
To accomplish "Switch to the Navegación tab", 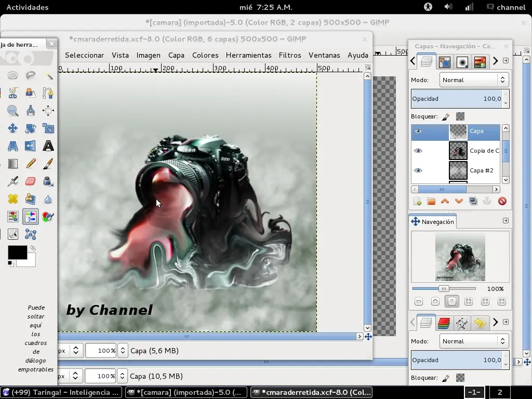I will pyautogui.click(x=433, y=222).
